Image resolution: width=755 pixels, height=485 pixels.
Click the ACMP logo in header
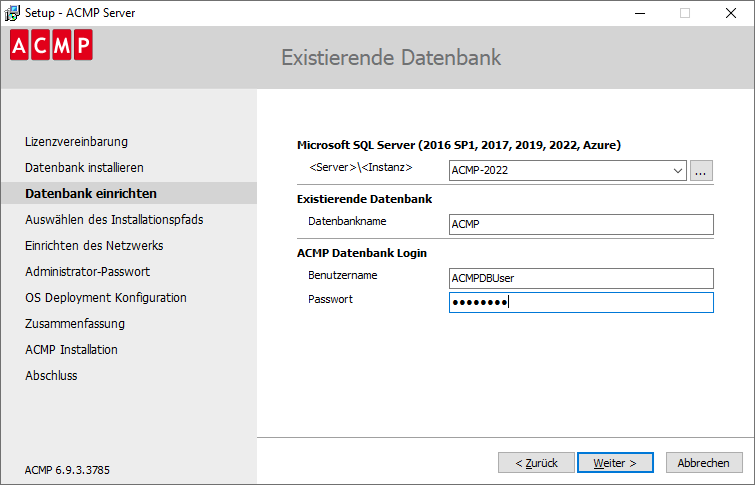coord(51,45)
